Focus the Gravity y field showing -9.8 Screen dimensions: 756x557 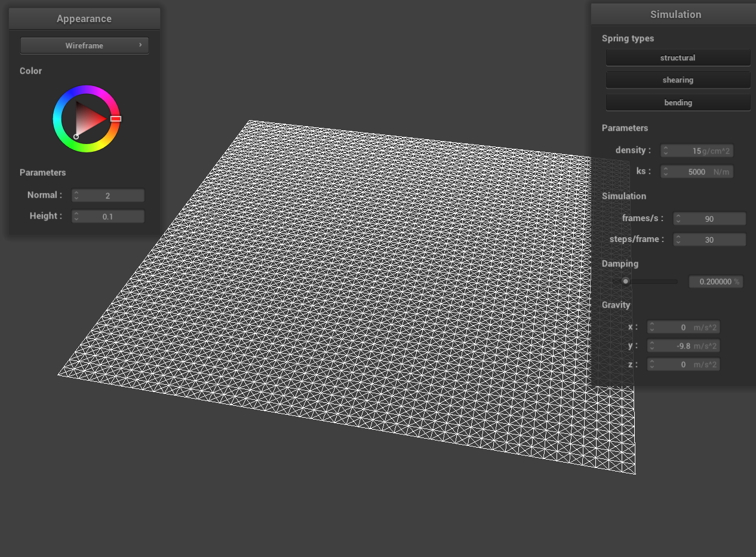pos(684,346)
